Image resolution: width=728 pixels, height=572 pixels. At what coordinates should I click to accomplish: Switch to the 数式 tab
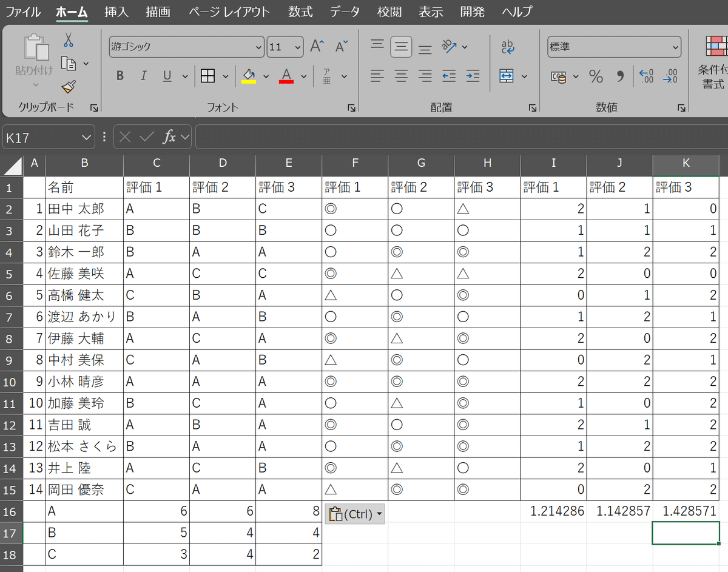pyautogui.click(x=300, y=12)
